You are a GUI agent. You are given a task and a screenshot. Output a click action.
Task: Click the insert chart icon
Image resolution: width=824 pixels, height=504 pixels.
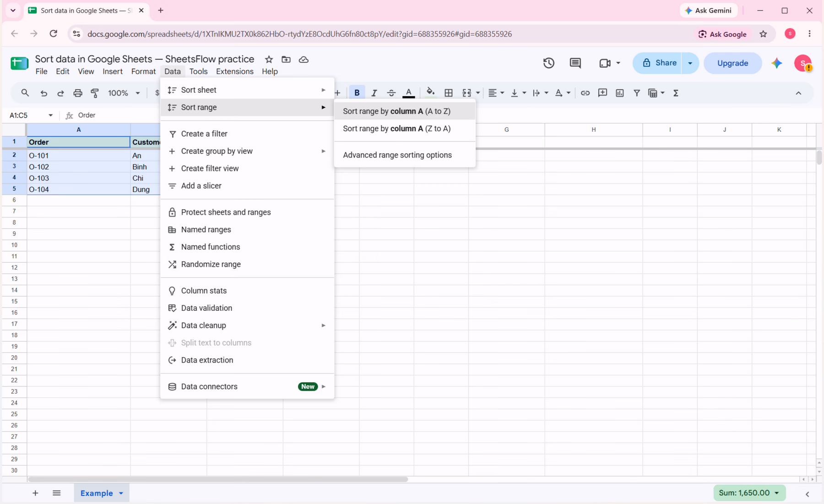tap(620, 93)
